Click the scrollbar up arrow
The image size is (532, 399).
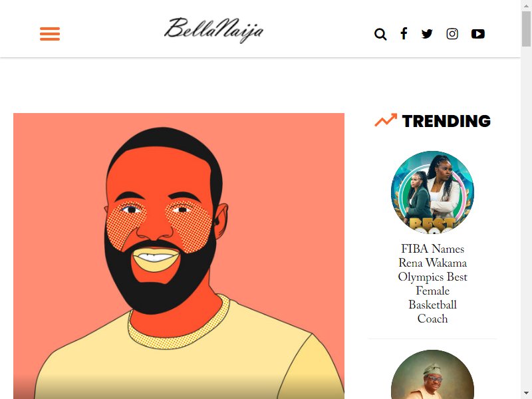click(x=526, y=5)
